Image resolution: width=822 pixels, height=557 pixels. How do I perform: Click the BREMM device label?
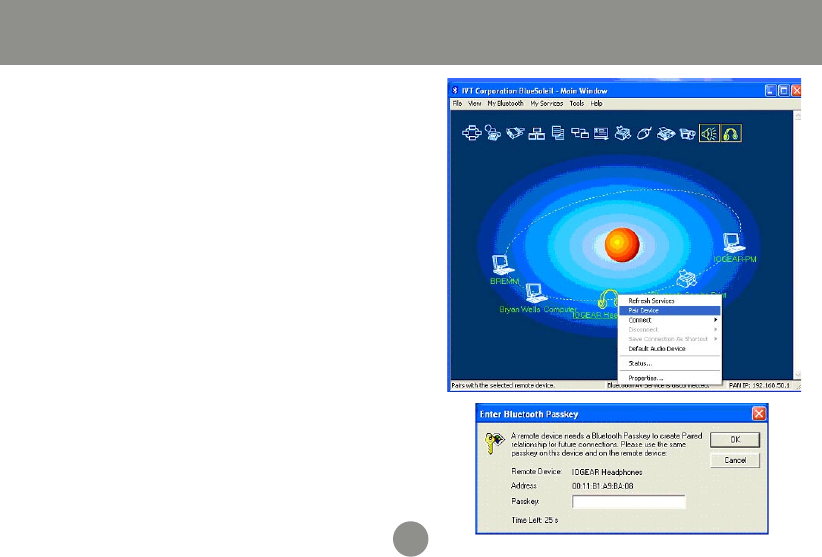click(504, 281)
